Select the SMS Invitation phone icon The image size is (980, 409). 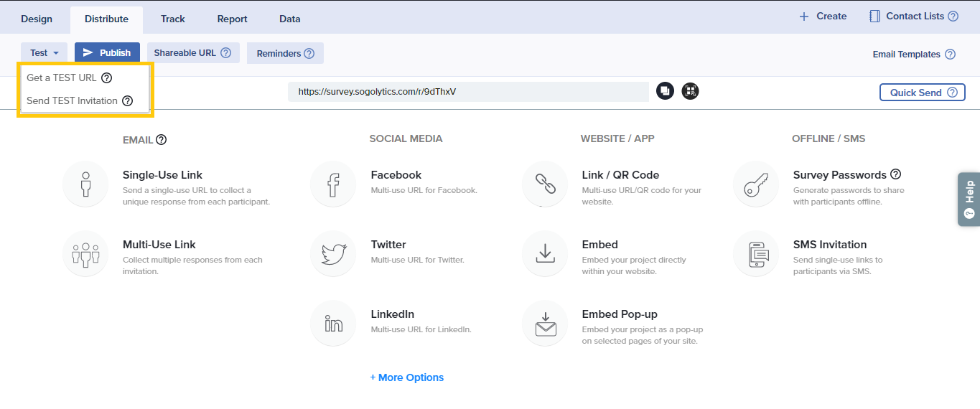coord(755,254)
